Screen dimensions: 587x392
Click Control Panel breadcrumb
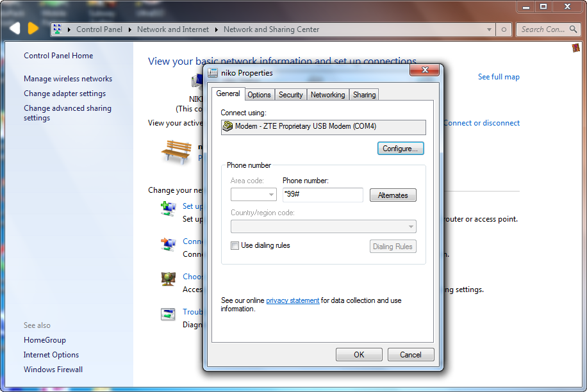tap(99, 29)
